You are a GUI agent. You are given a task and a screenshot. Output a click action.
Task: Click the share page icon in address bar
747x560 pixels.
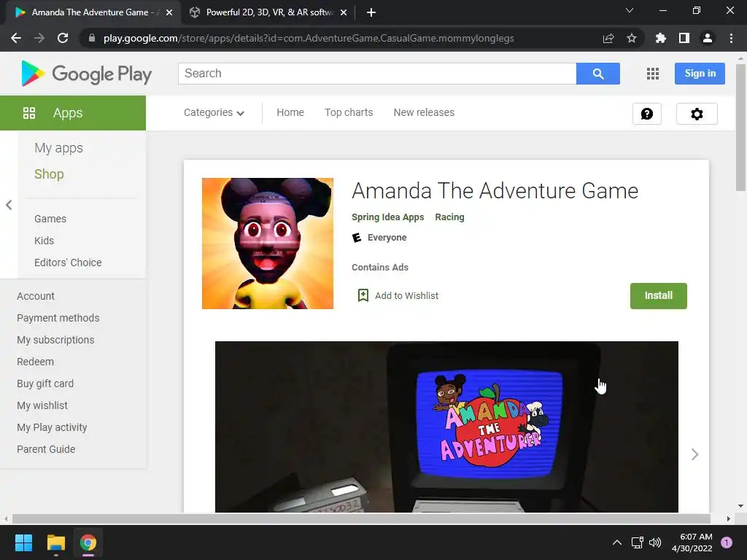click(608, 38)
